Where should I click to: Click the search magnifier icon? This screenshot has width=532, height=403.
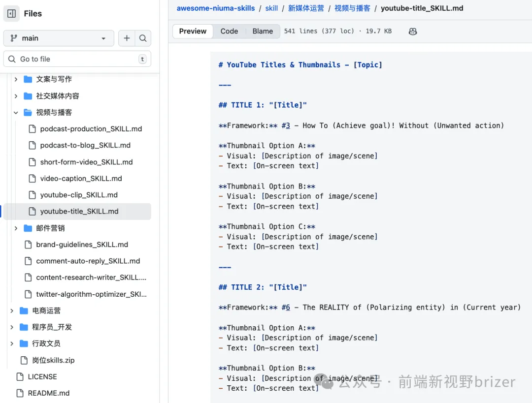143,38
